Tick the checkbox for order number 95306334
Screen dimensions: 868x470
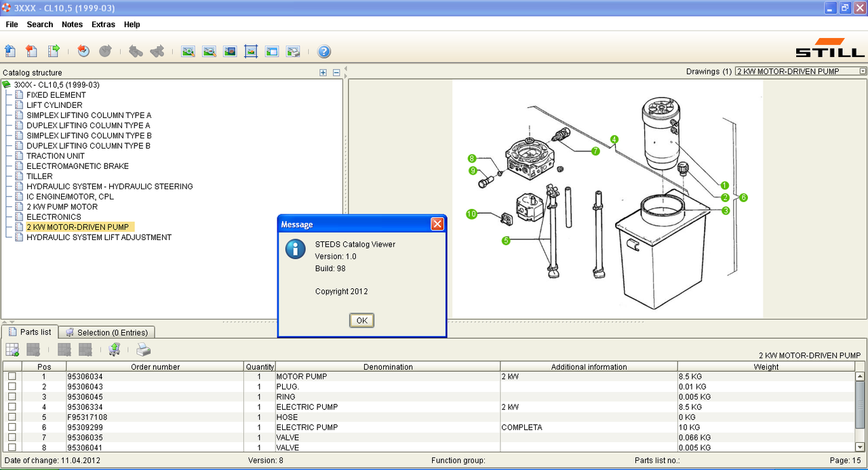click(12, 407)
